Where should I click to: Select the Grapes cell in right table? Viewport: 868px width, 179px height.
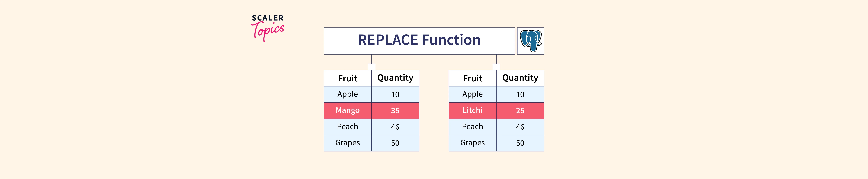tap(472, 143)
